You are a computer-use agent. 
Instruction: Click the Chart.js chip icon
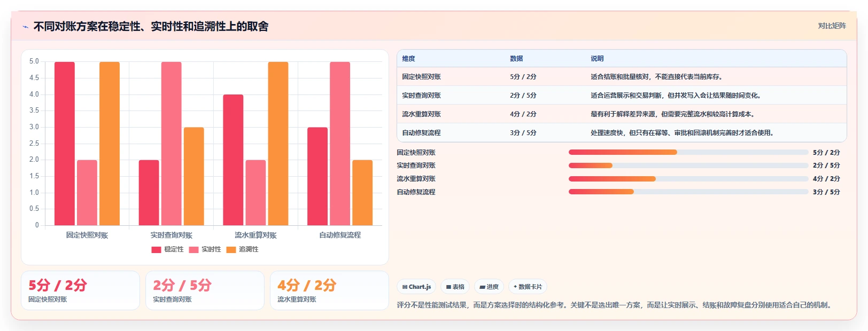[x=405, y=287]
